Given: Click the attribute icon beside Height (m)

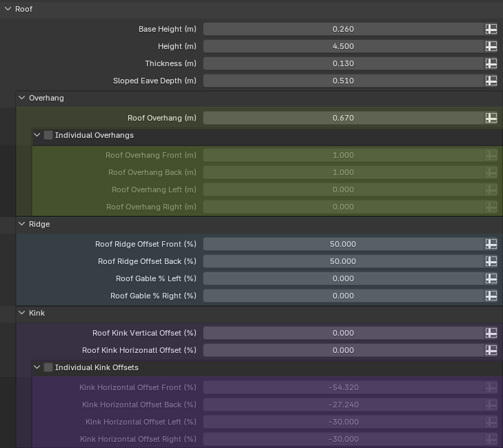Looking at the screenshot, I should point(491,46).
